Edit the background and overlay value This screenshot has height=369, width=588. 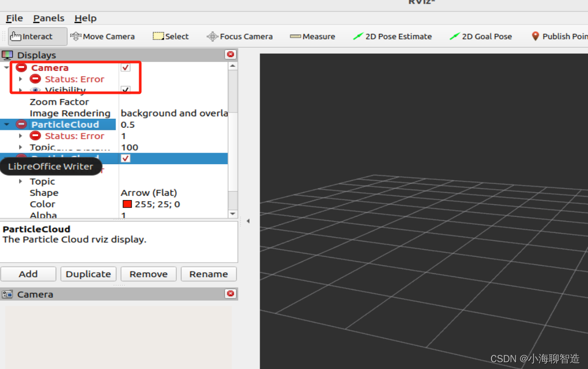[x=174, y=113]
